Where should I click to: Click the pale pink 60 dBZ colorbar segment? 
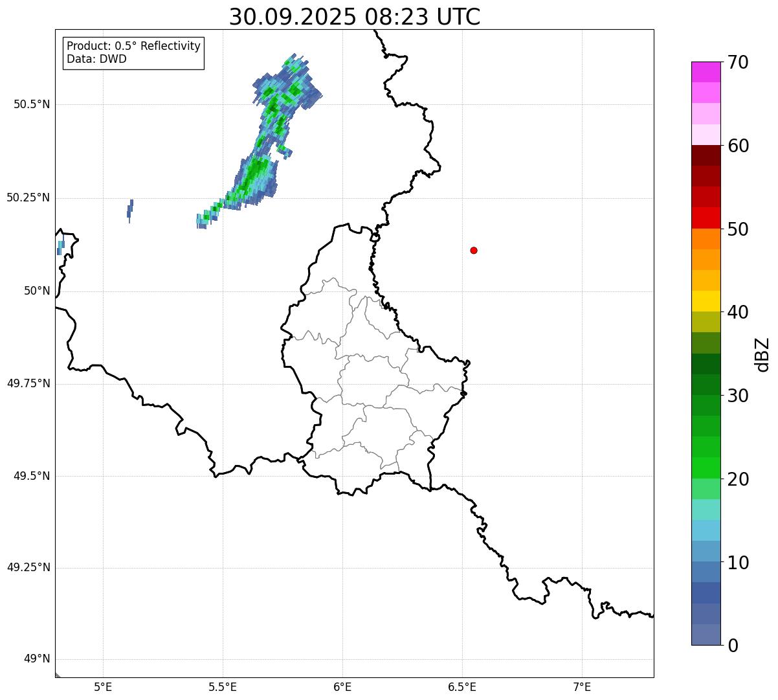click(x=707, y=135)
